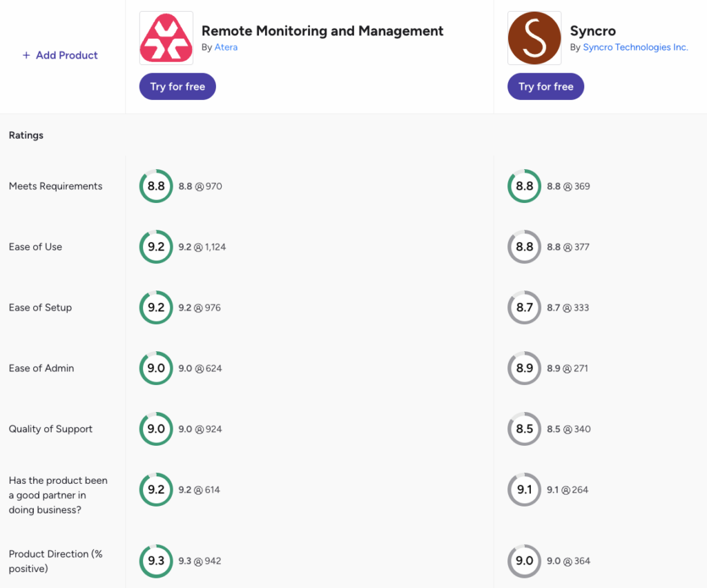This screenshot has width=707, height=588.
Task: Click Try for free under Syncro
Action: pyautogui.click(x=545, y=86)
